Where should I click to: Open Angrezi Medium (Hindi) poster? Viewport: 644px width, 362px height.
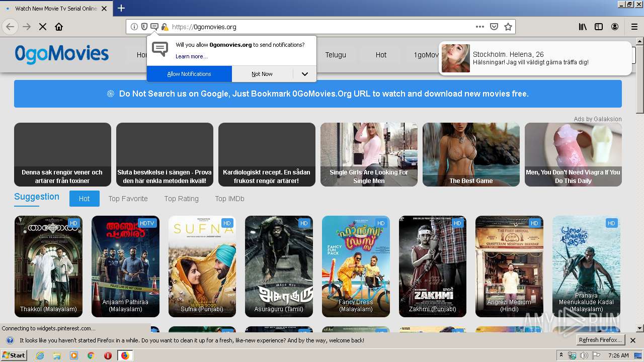tap(509, 266)
